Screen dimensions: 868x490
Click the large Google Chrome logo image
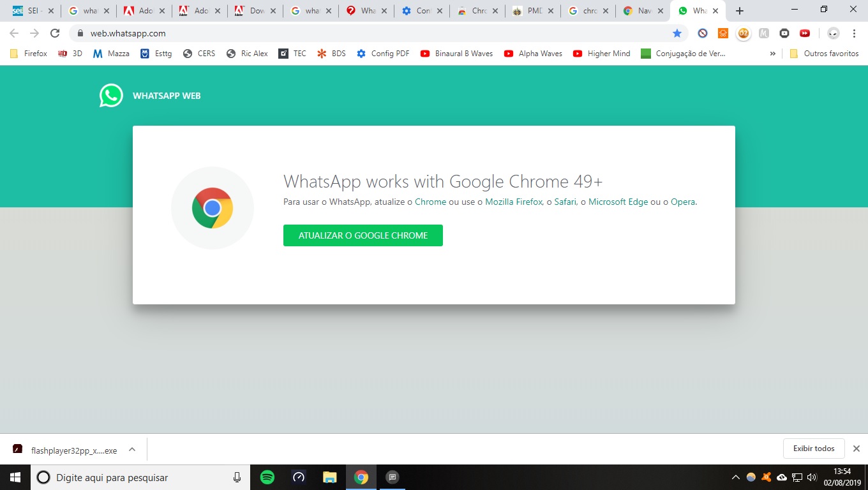click(x=213, y=208)
